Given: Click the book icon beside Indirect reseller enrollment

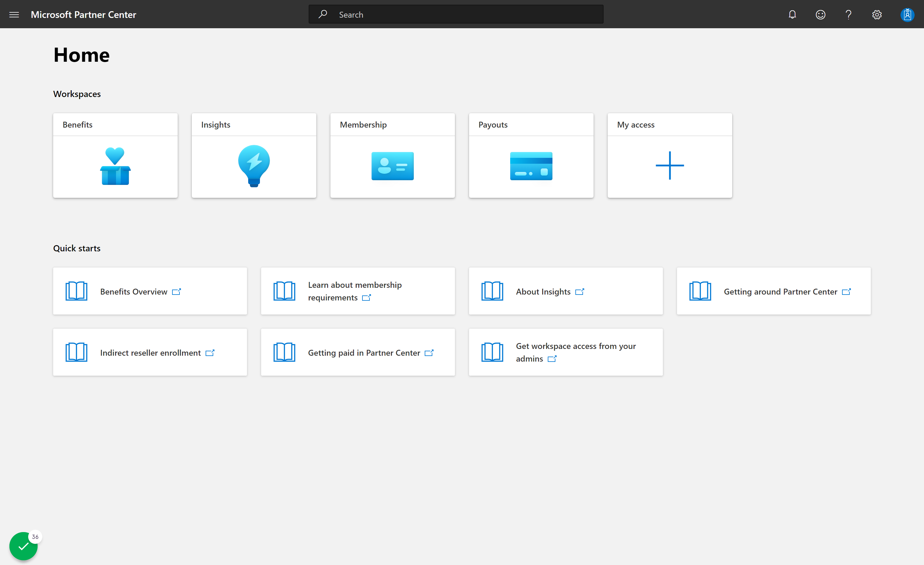Looking at the screenshot, I should click(76, 352).
